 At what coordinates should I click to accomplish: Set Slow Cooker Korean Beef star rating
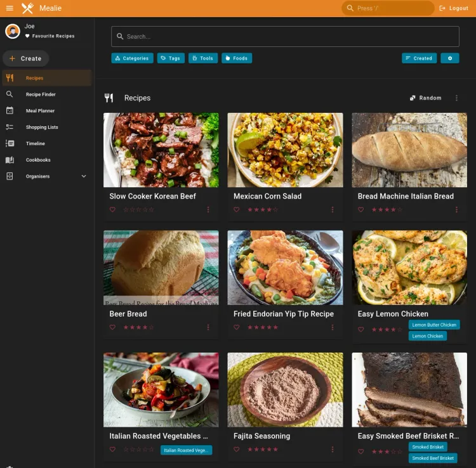[138, 209]
